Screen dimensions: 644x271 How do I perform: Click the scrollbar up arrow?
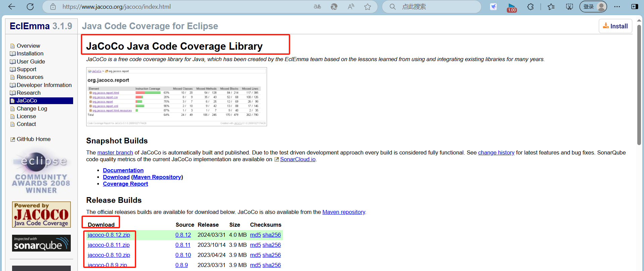639,20
